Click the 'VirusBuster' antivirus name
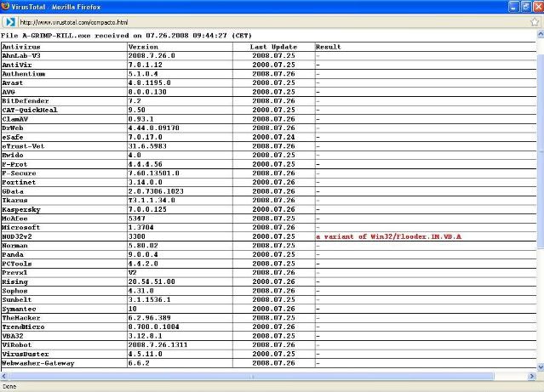The height and width of the screenshot is (392, 544). pyautogui.click(x=26, y=354)
